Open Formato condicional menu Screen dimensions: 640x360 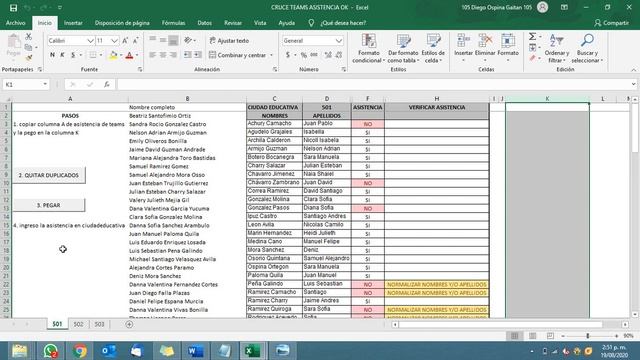click(369, 48)
